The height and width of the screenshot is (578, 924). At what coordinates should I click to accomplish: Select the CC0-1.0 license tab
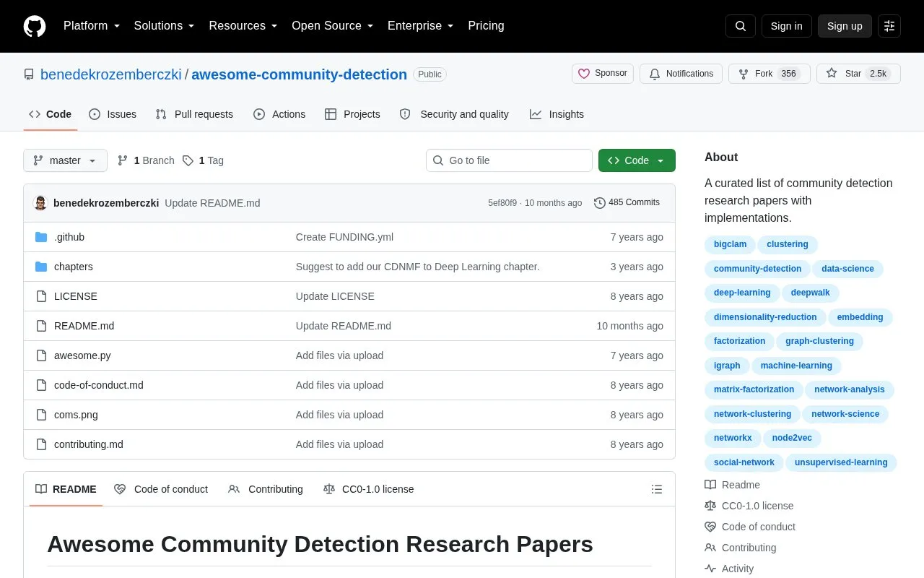(x=369, y=489)
